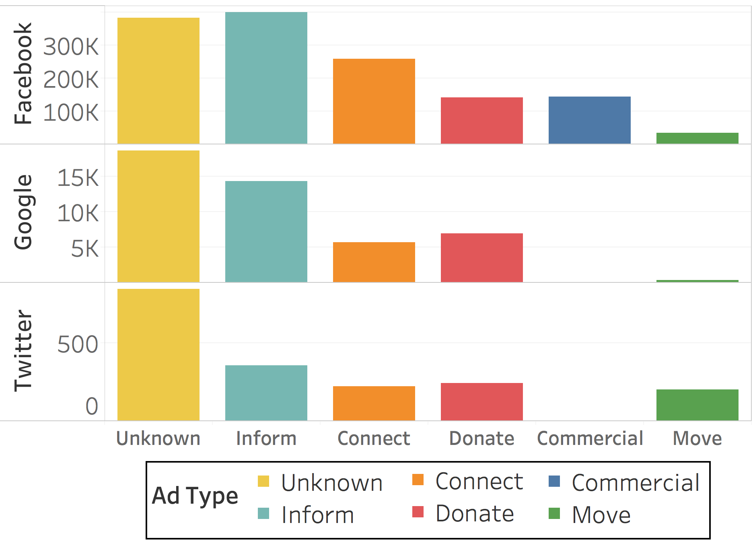
Task: Click the Ad Type legend title
Action: [x=195, y=496]
